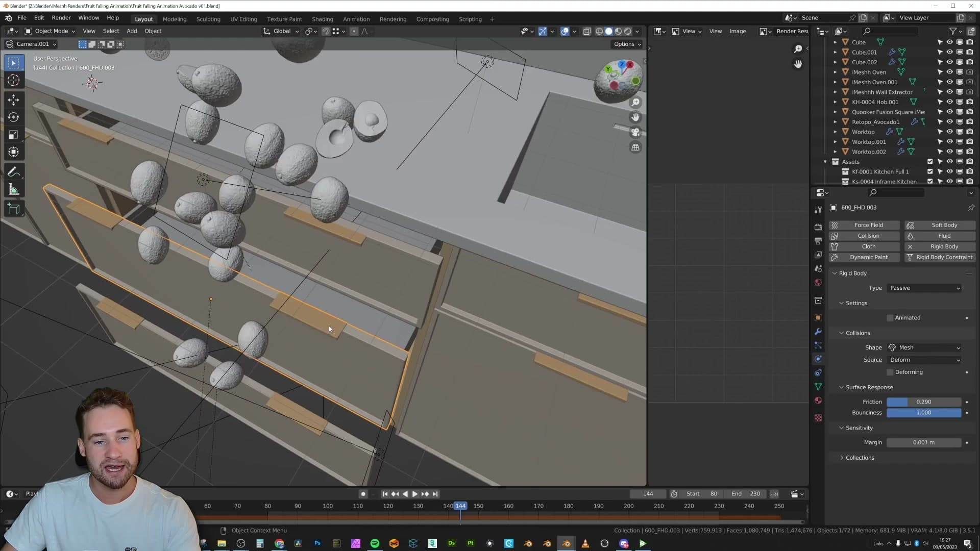Image resolution: width=980 pixels, height=551 pixels.
Task: Switch to rendered viewport shading
Action: point(628,31)
